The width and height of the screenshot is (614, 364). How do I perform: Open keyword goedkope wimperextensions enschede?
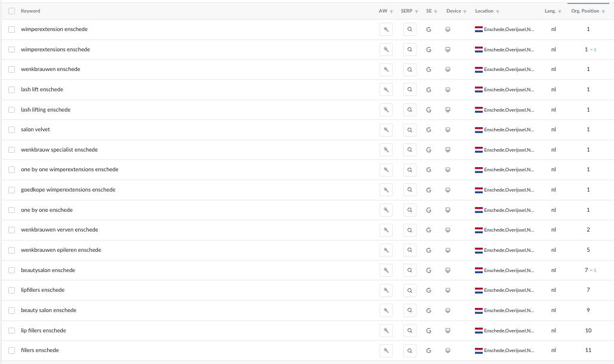click(68, 190)
